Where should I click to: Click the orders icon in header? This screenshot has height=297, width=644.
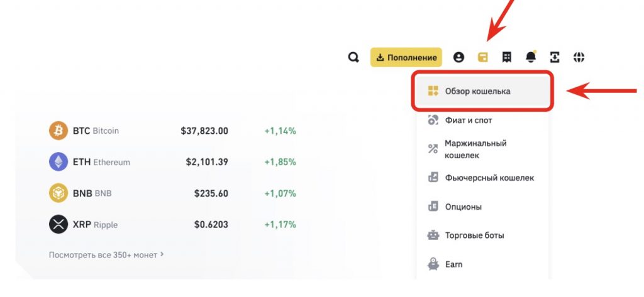tap(507, 57)
